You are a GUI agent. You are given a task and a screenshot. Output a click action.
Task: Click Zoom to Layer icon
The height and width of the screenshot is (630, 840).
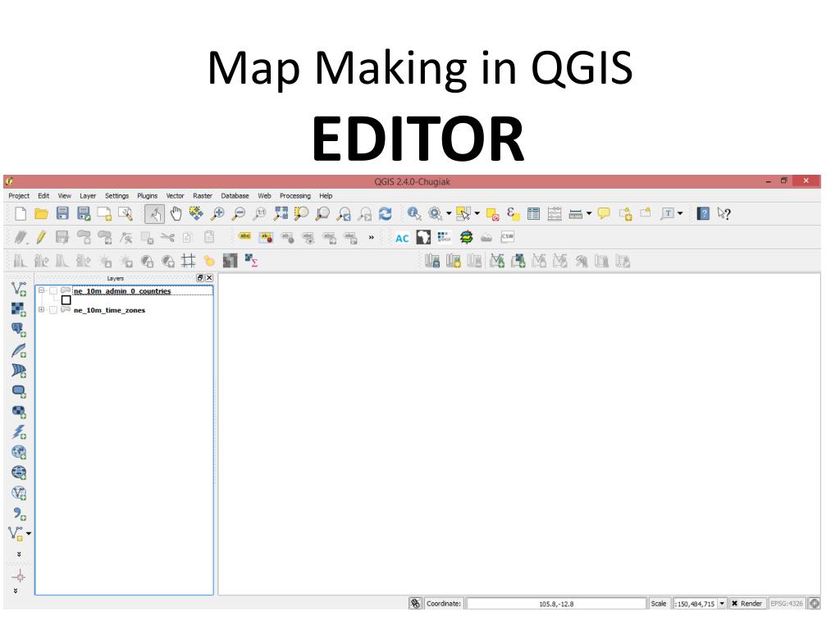[322, 214]
